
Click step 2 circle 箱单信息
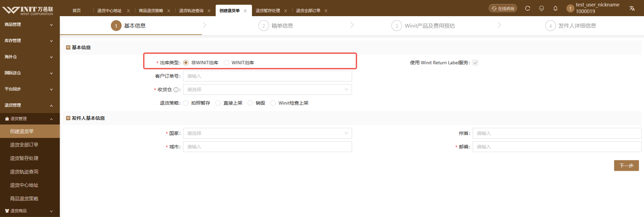pos(264,26)
